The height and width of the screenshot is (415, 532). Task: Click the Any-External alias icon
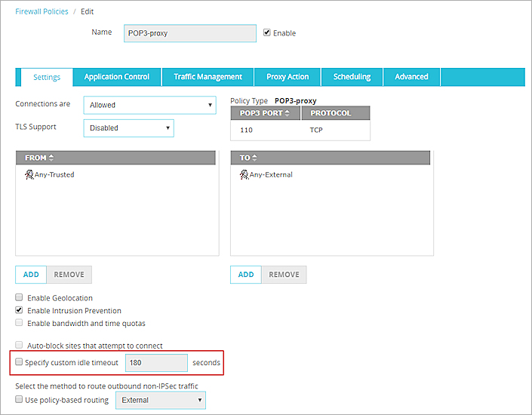click(244, 175)
